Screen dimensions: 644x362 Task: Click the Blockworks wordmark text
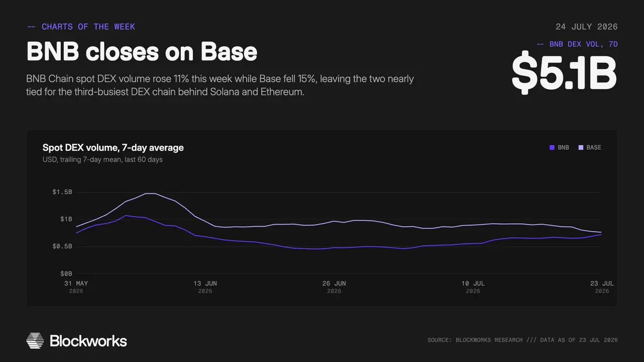(x=88, y=341)
